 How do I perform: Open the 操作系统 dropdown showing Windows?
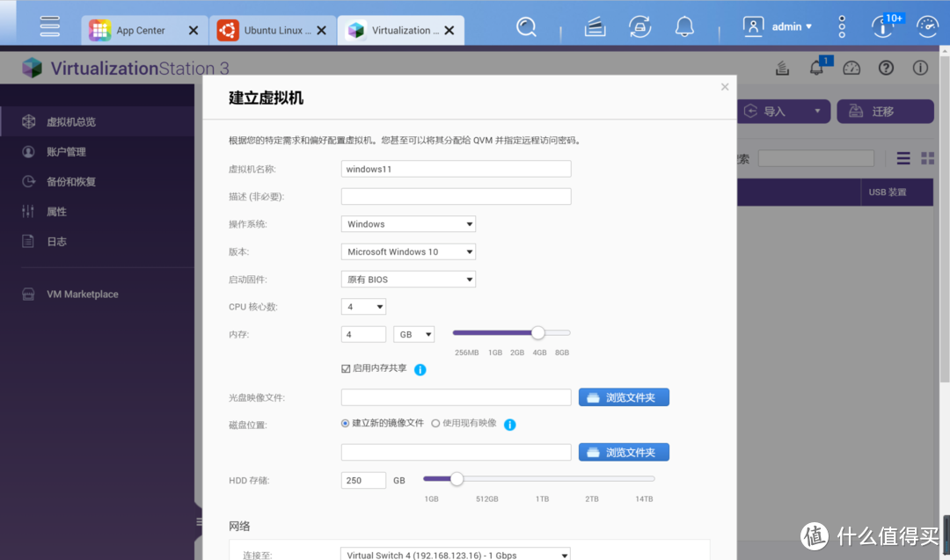click(408, 224)
